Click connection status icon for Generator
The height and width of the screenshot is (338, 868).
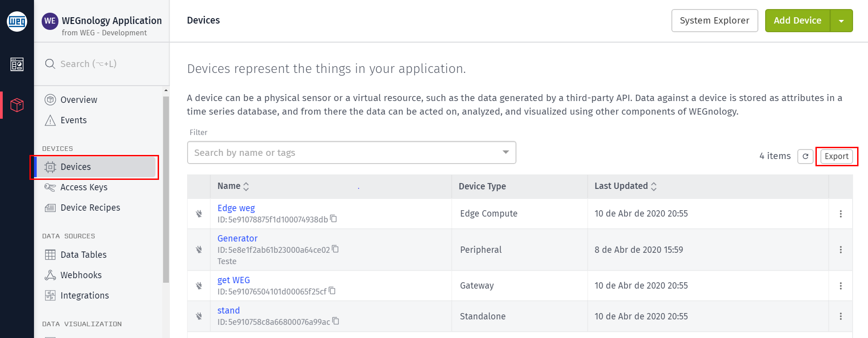[x=199, y=249]
